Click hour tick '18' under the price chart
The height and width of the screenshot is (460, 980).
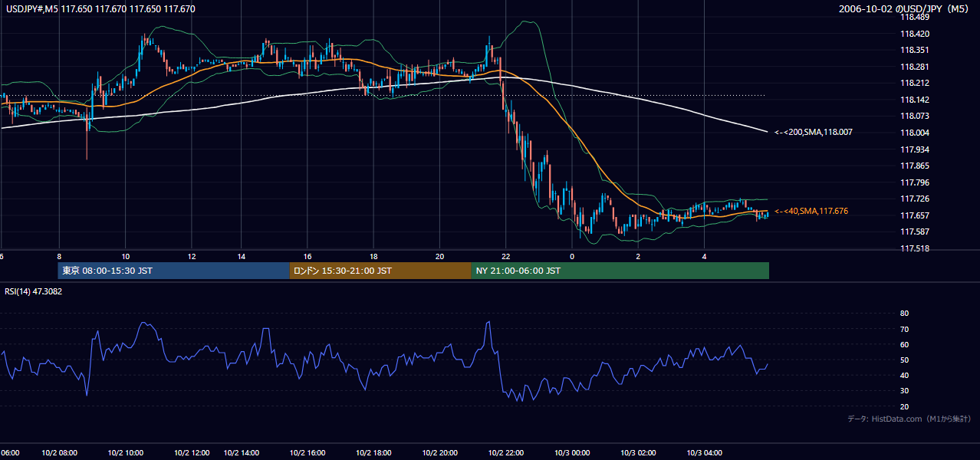[x=373, y=256]
